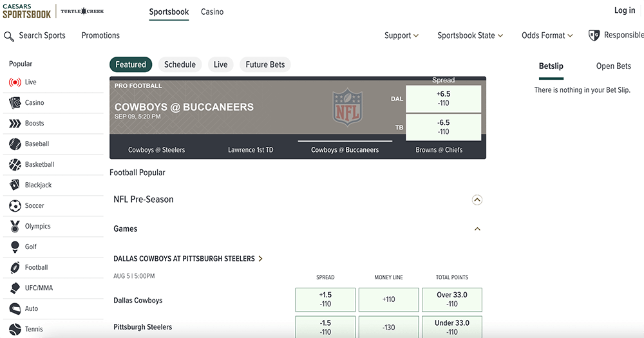Click the Baseball icon
644x338 pixels.
pos(15,144)
